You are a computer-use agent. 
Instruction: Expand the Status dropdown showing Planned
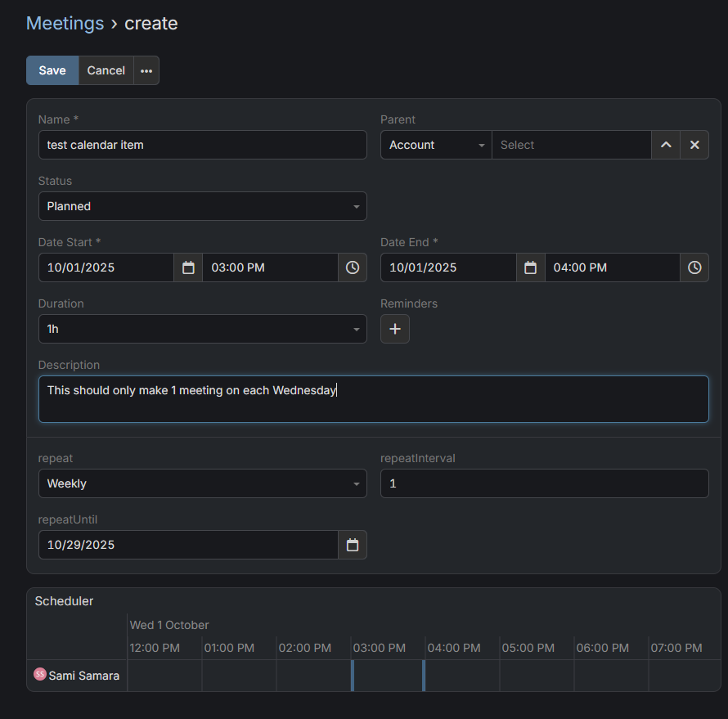click(202, 206)
